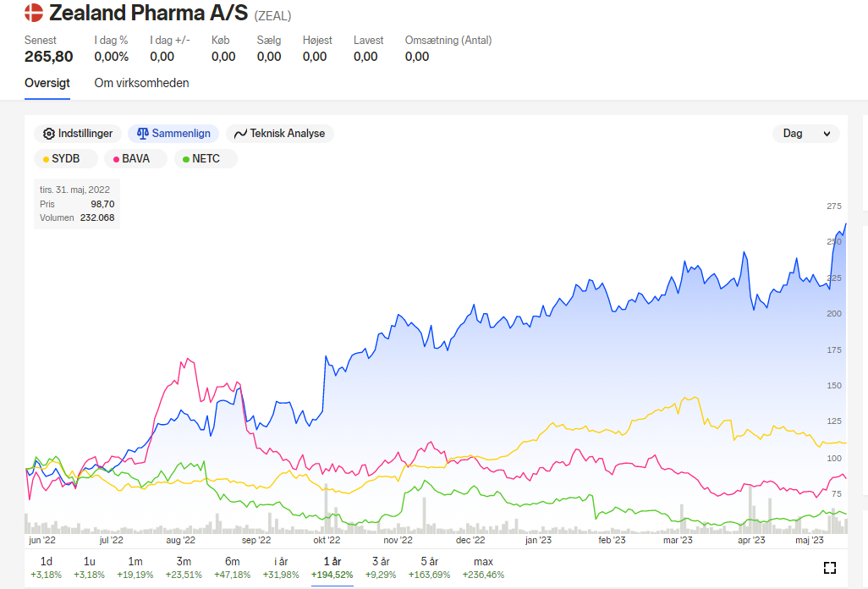Click the Zealand Pharma A/S heading
This screenshot has width=868, height=589.
click(148, 13)
